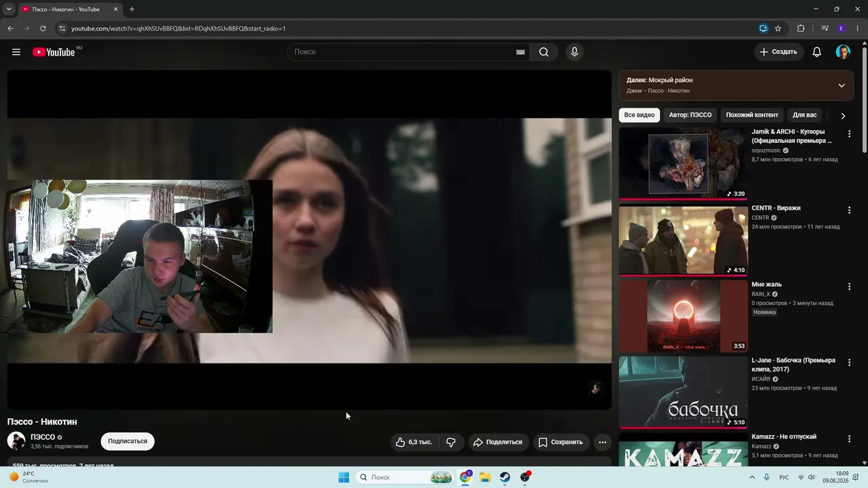The height and width of the screenshot is (488, 868).
Task: Click the 'Сохранить' save button
Action: (561, 442)
